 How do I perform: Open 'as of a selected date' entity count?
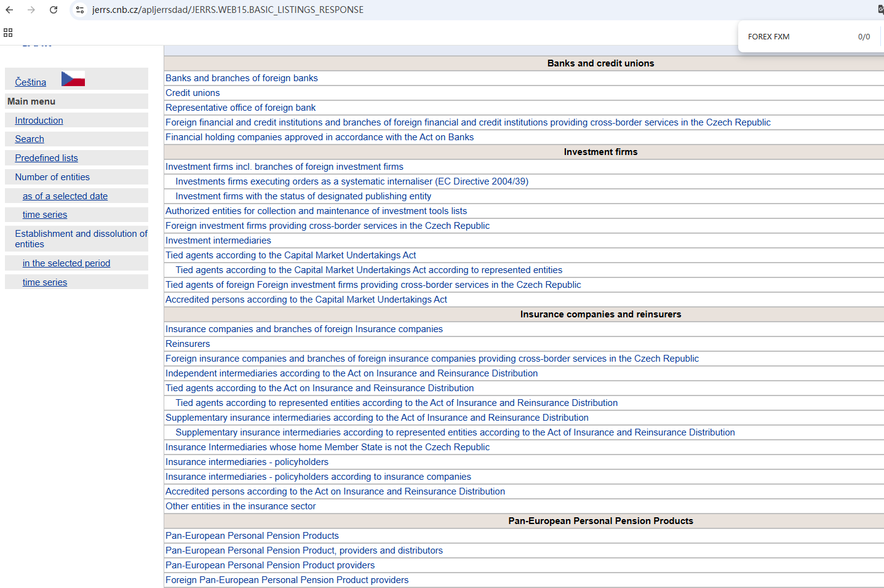click(65, 196)
